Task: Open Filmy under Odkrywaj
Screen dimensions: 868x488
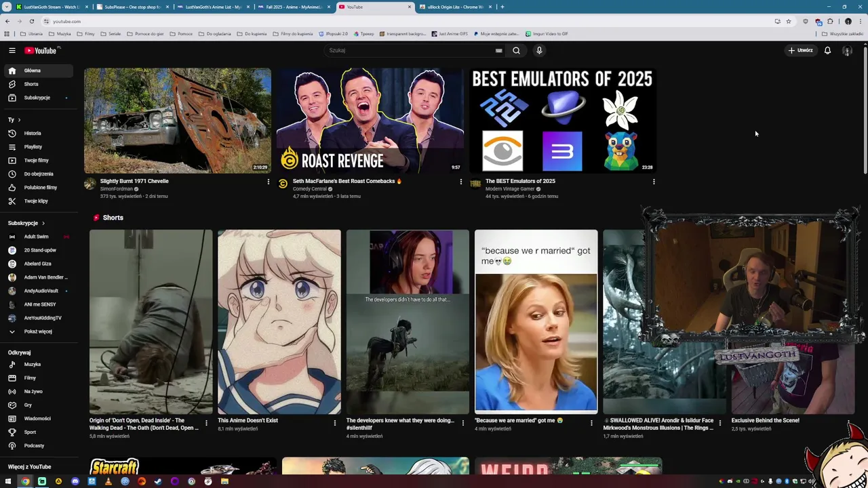Action: pos(38,378)
